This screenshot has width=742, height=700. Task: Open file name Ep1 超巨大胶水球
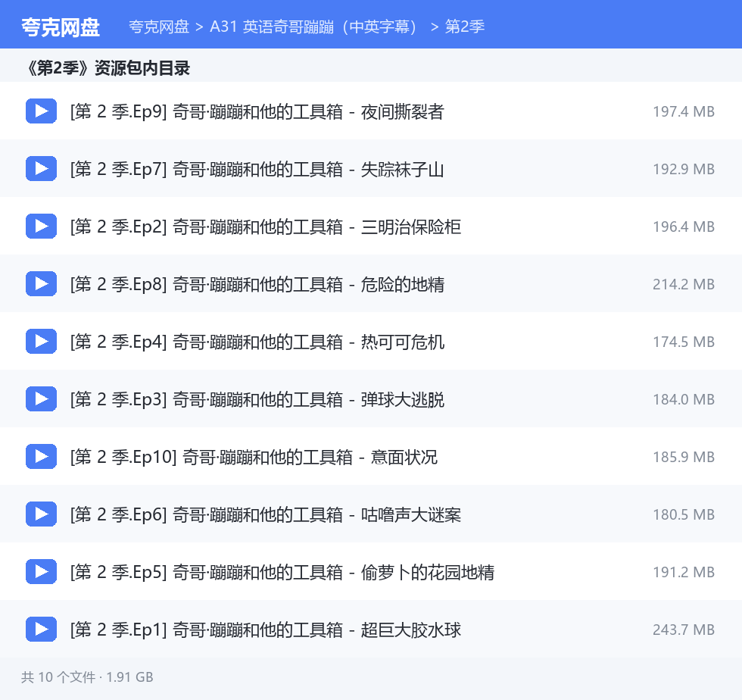[x=266, y=630]
